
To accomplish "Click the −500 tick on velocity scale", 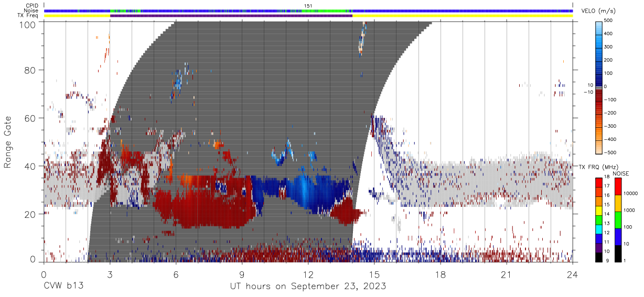I will pos(611,152).
